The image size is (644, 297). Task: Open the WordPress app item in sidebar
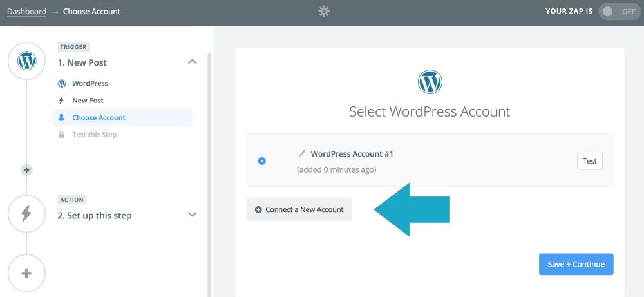[123, 83]
